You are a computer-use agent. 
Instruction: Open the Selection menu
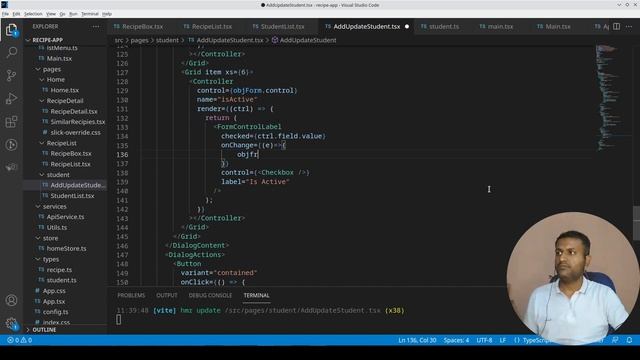pos(33,14)
